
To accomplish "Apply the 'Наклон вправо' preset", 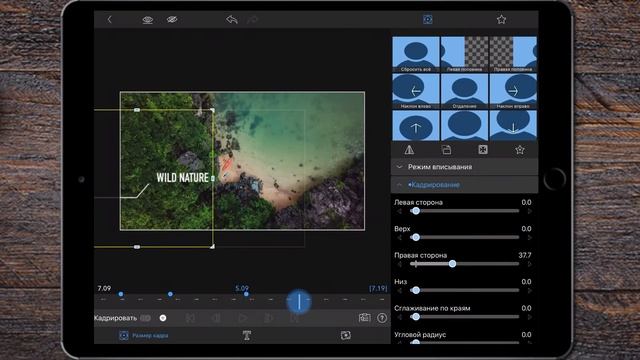I will click(x=513, y=91).
